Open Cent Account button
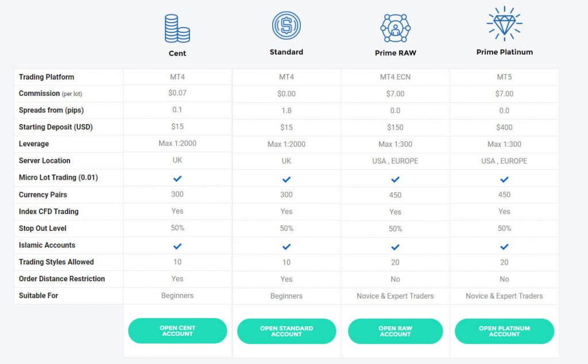 pyautogui.click(x=177, y=331)
